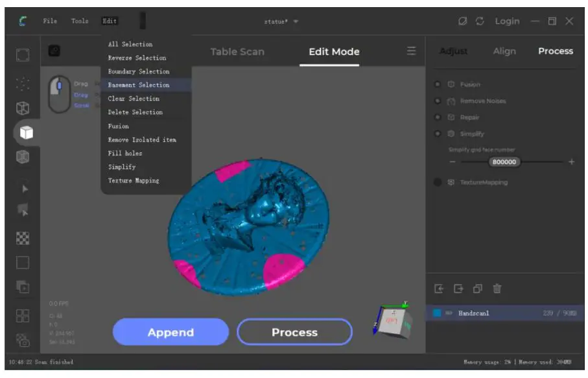This screenshot has height=378, width=588.
Task: Click the application logo in the title bar
Action: pyautogui.click(x=23, y=21)
